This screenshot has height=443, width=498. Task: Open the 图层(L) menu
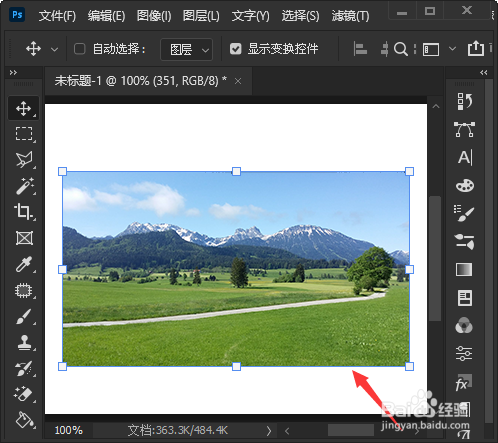pyautogui.click(x=201, y=16)
